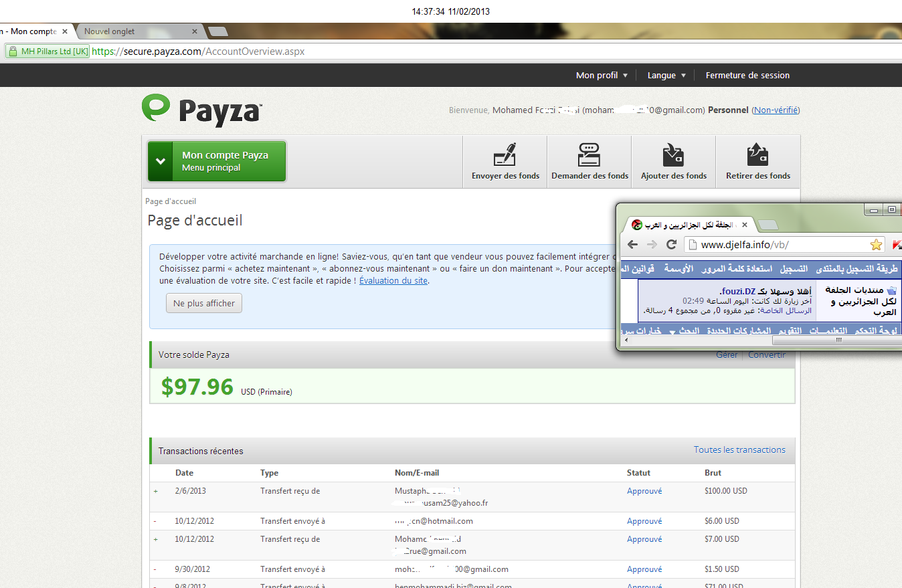Viewport: 902px width, 588px height.
Task: Click back arrow in djelfa.info window
Action: [632, 245]
